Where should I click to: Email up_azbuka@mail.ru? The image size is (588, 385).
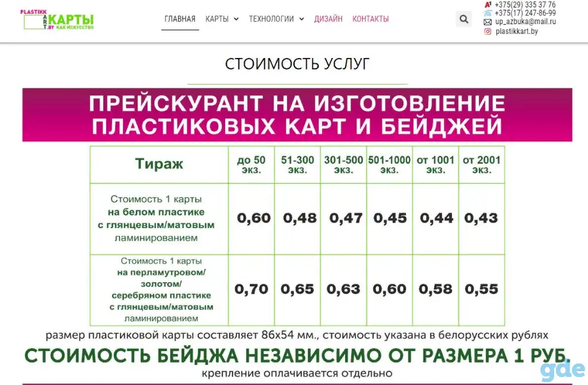(525, 22)
